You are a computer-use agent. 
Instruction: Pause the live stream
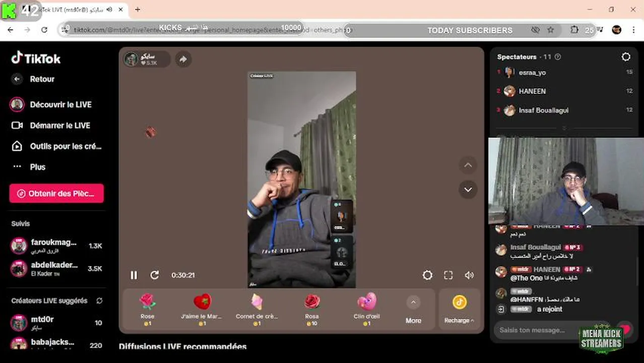click(x=134, y=275)
